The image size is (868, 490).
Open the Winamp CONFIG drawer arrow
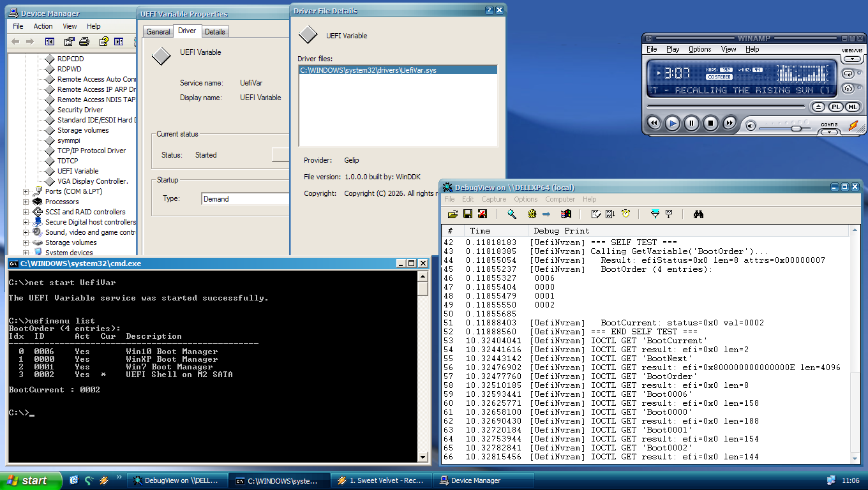coord(829,132)
